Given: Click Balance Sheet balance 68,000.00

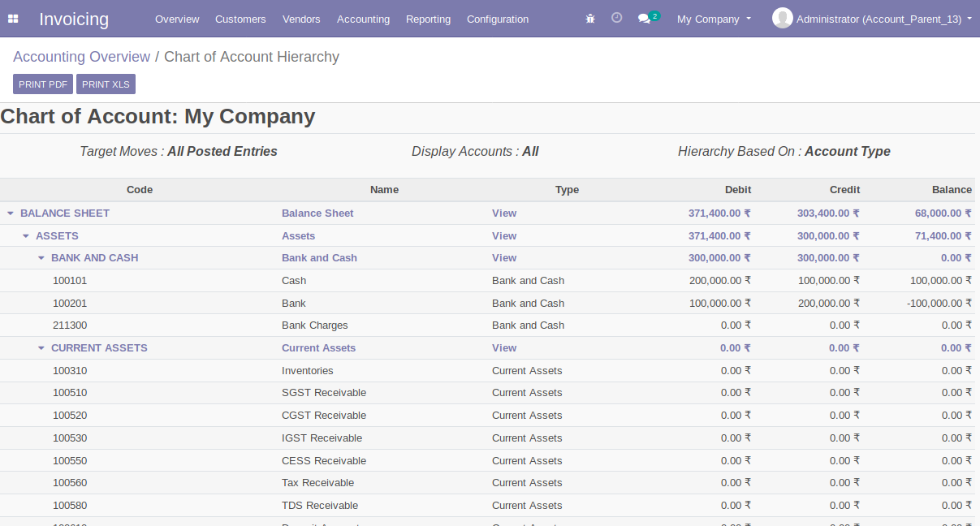Looking at the screenshot, I should pyautogui.click(x=943, y=213).
